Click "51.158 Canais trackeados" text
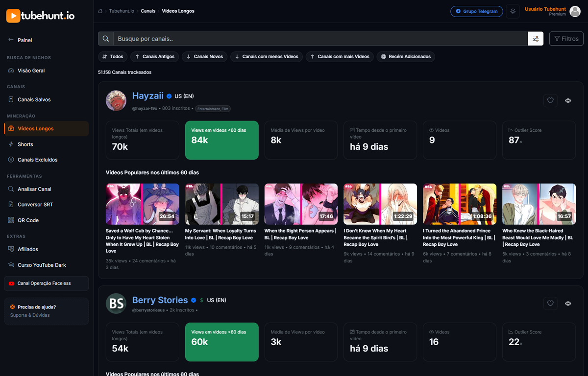 [125, 72]
